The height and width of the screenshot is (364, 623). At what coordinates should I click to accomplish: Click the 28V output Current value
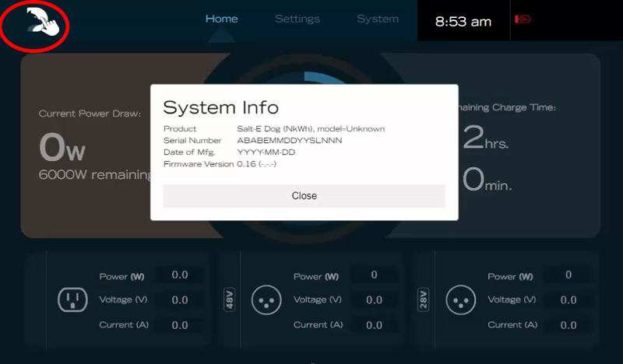tap(568, 325)
